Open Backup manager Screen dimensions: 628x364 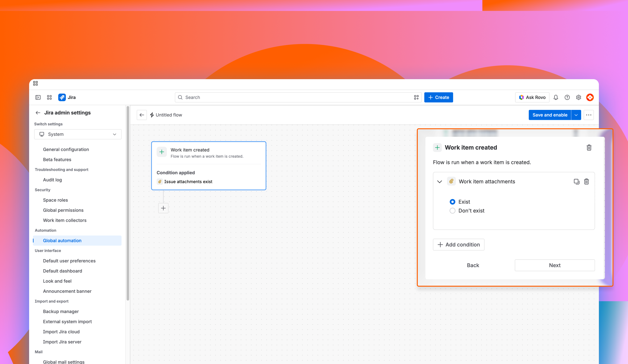click(x=61, y=311)
